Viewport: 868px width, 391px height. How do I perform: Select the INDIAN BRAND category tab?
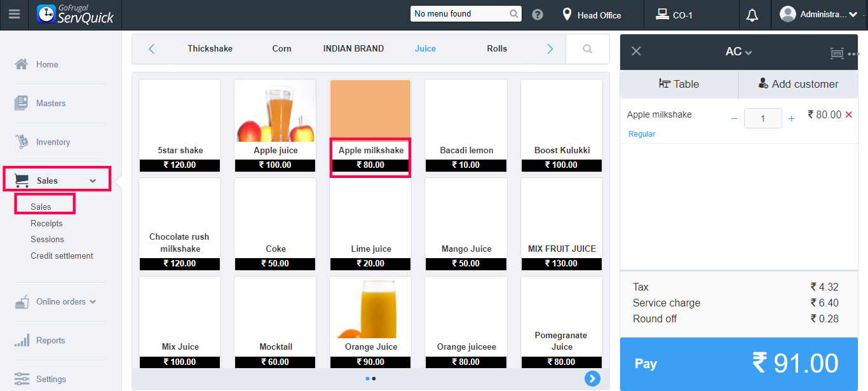click(x=353, y=49)
